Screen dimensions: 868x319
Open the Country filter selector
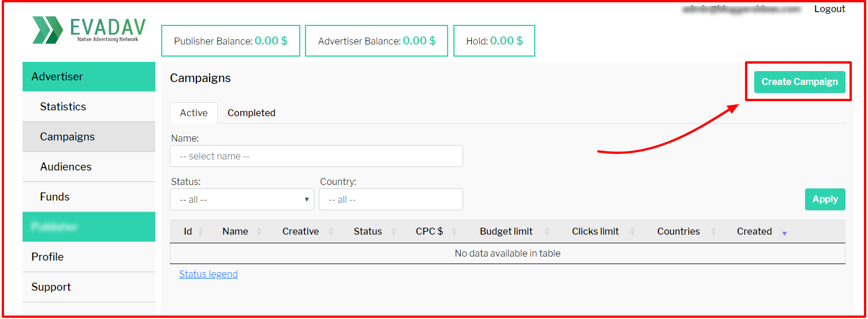point(390,199)
